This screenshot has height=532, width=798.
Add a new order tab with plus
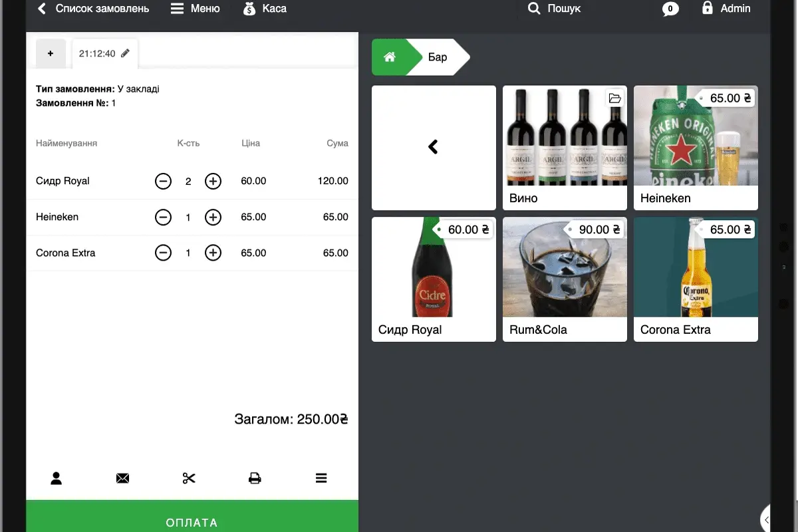point(51,54)
